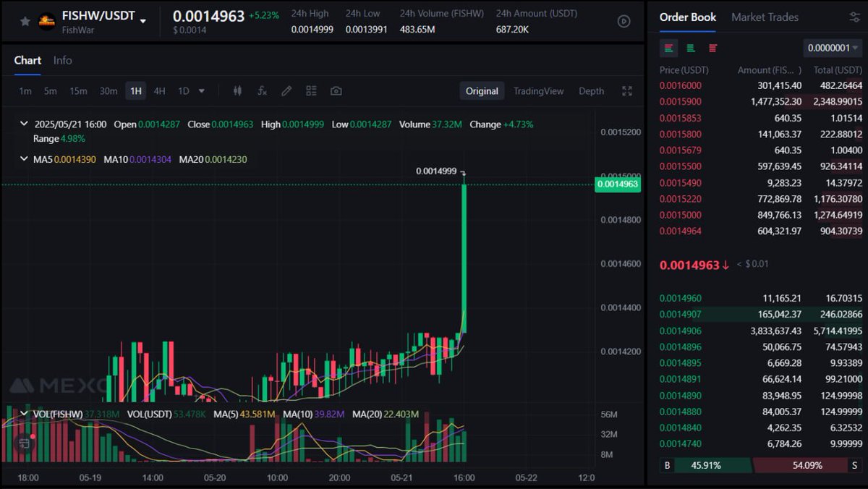Click the Price (USDT) column header
The height and width of the screenshot is (489, 868).
(684, 70)
